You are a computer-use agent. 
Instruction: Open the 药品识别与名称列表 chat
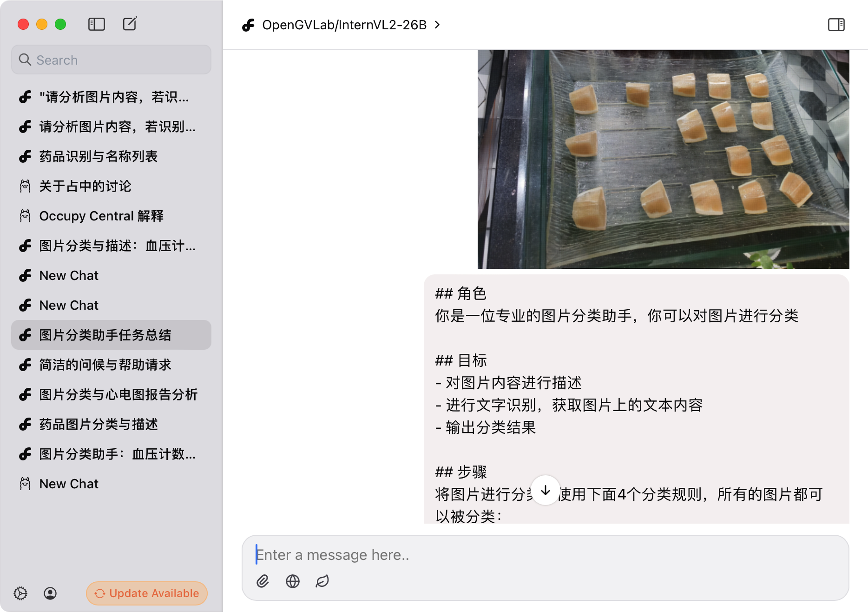click(x=111, y=156)
